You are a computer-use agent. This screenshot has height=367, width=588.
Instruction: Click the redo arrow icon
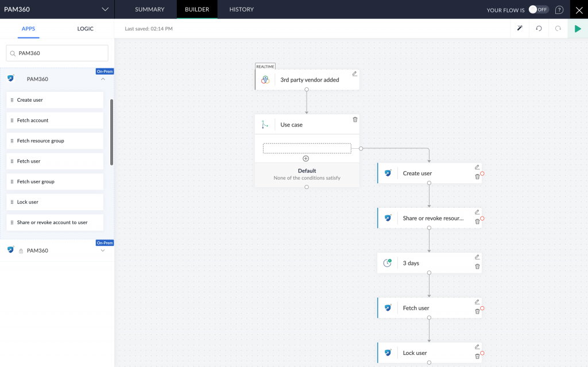(558, 29)
